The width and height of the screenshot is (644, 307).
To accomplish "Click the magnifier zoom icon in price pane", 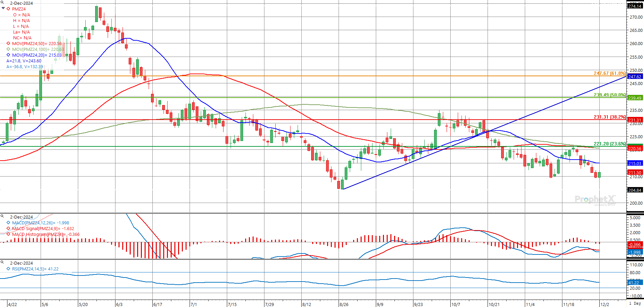I will click(2, 2).
